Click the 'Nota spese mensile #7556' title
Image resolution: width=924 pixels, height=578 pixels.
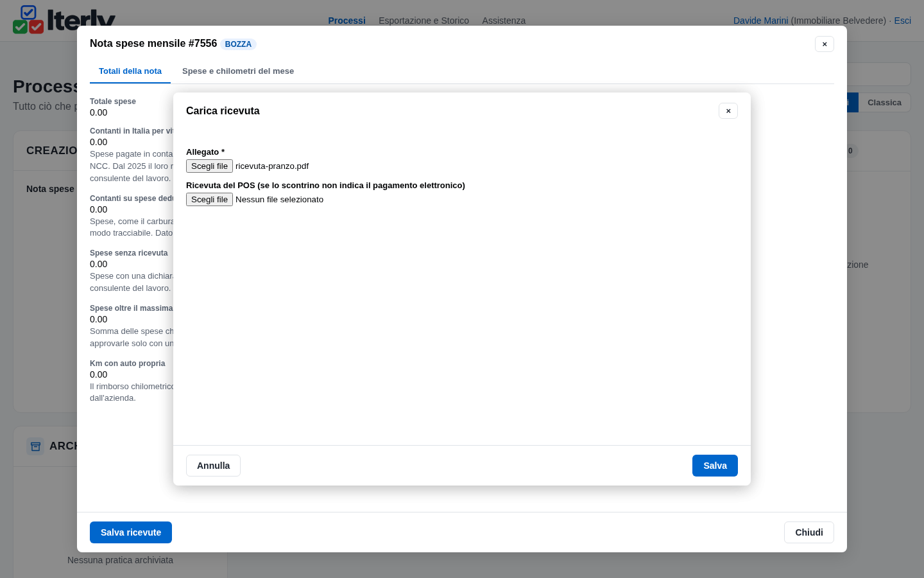coord(153,44)
